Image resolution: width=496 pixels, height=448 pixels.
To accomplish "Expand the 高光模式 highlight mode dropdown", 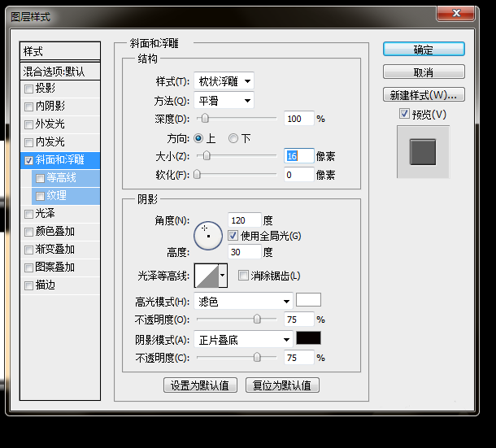I will pyautogui.click(x=244, y=302).
